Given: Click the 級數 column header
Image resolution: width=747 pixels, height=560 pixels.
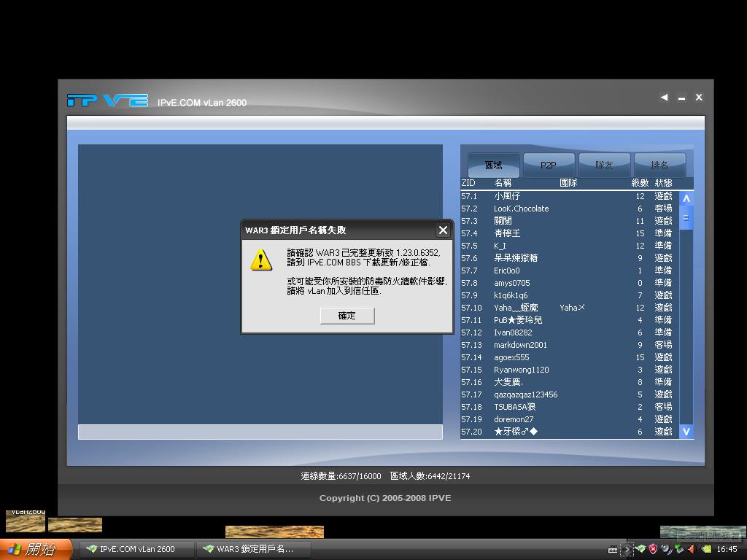Looking at the screenshot, I should pyautogui.click(x=640, y=183).
